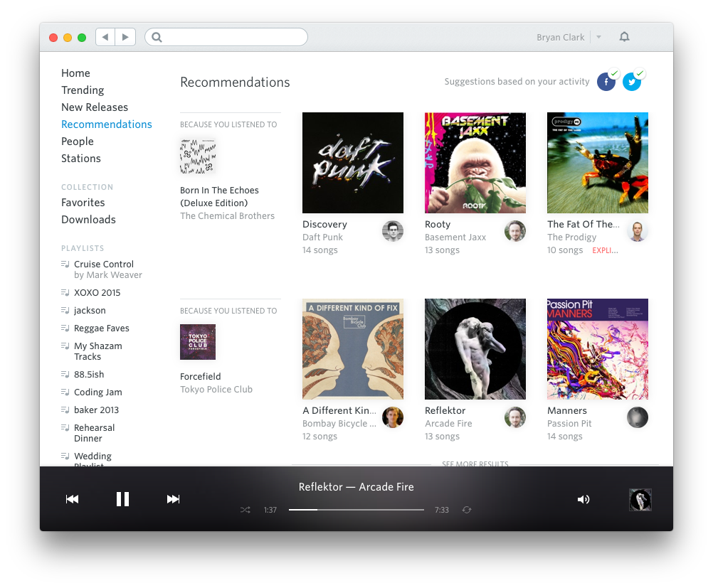Image resolution: width=713 pixels, height=588 pixels.
Task: Open the Passion Pit Manners album cover
Action: pos(598,349)
